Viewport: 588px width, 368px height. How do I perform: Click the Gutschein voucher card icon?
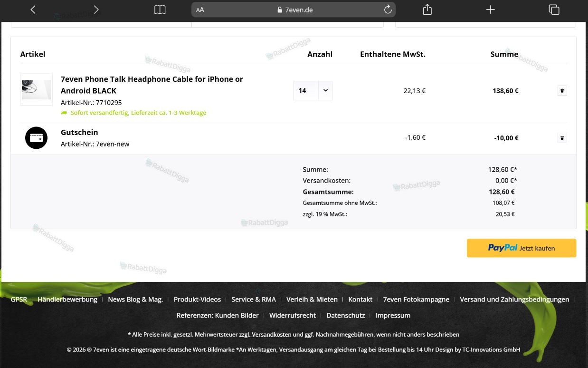tap(36, 138)
